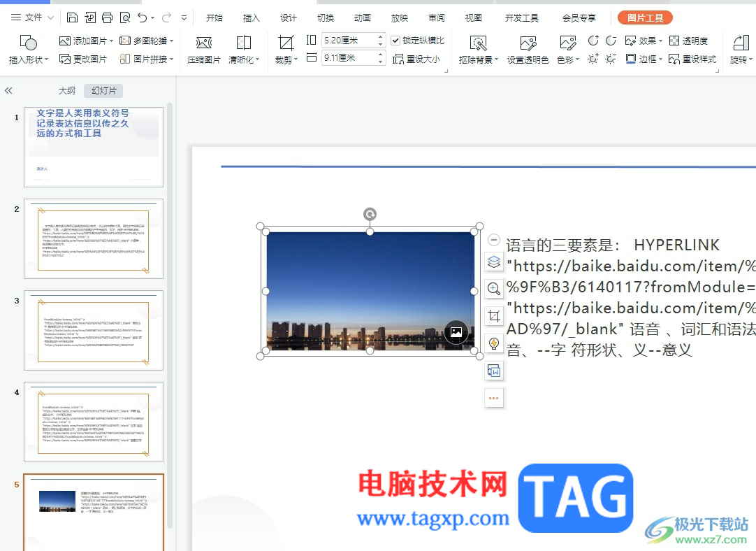Click the 裁剪 crop tool icon
The image size is (756, 551).
click(x=286, y=43)
